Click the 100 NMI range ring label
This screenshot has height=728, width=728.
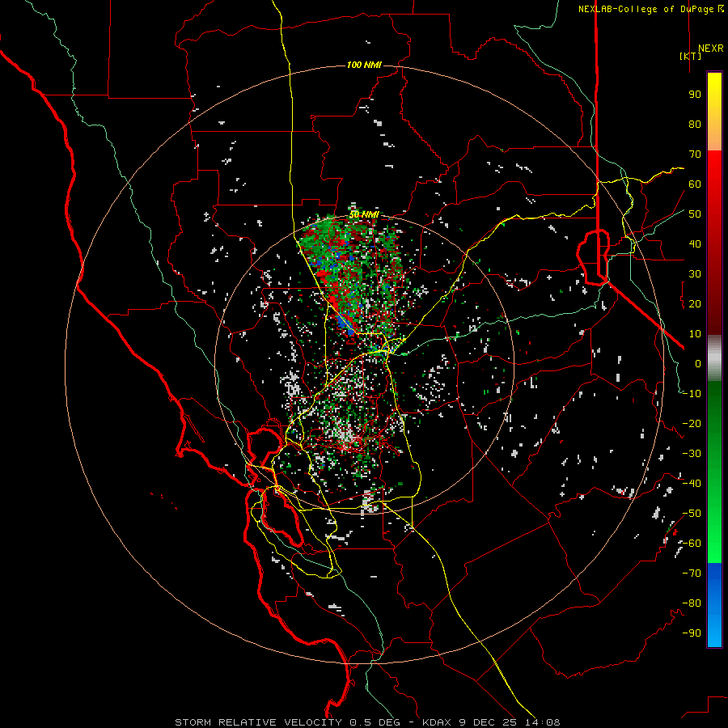pos(364,65)
